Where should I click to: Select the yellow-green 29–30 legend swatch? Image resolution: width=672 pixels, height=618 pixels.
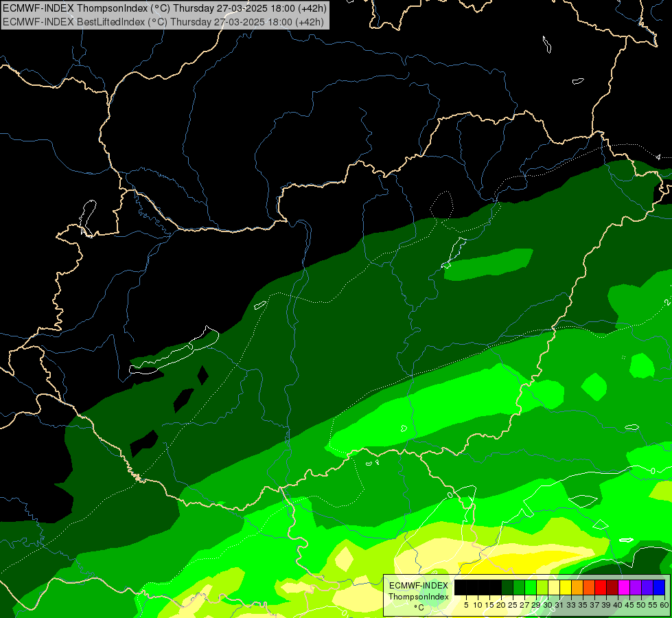point(542,588)
